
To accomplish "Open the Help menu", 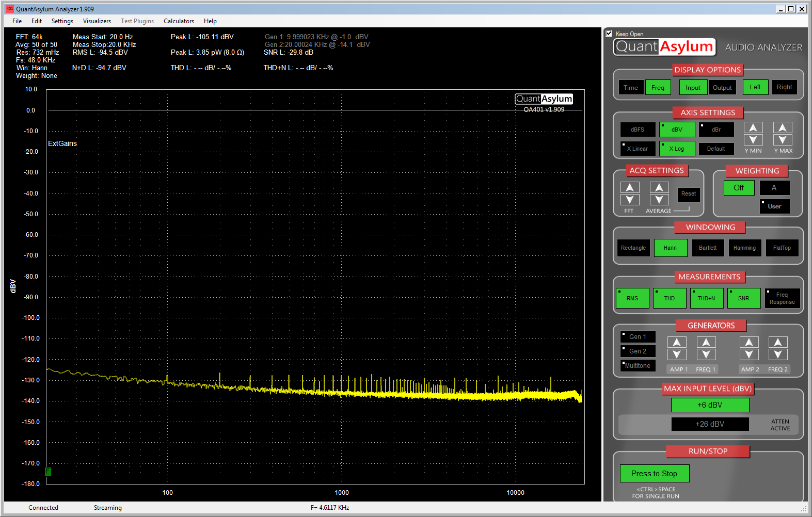I will click(210, 21).
